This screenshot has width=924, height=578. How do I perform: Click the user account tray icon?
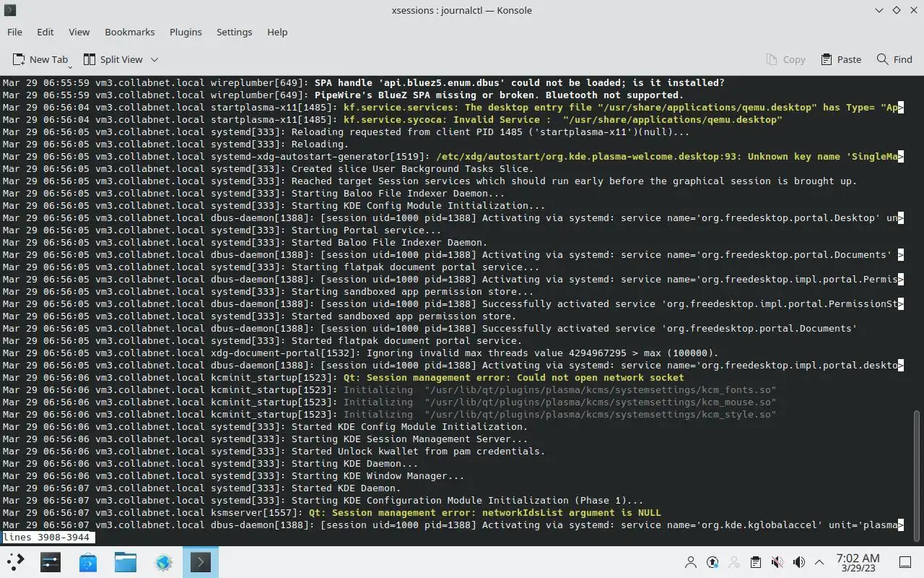coord(691,562)
